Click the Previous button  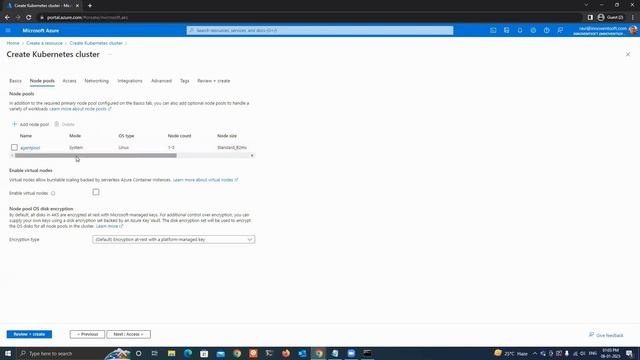click(x=87, y=334)
